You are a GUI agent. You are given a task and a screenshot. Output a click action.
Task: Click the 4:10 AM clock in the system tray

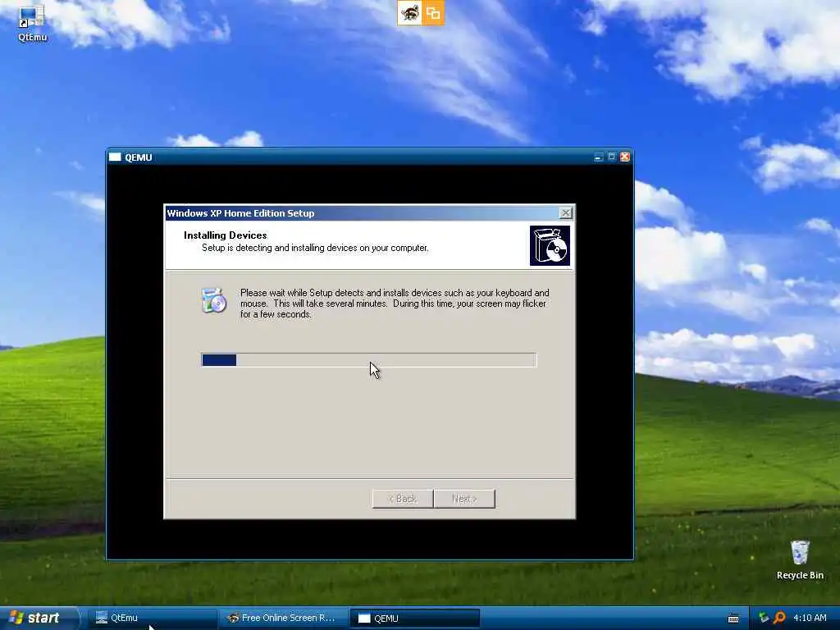pos(810,618)
